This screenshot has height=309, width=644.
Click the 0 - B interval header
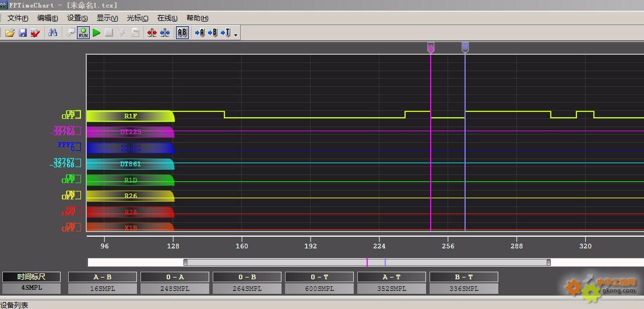click(x=247, y=277)
